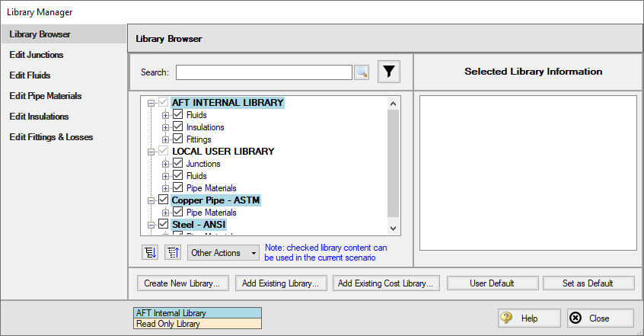Image resolution: width=644 pixels, height=336 pixels.
Task: Open the Other Actions dropdown
Action: (224, 252)
